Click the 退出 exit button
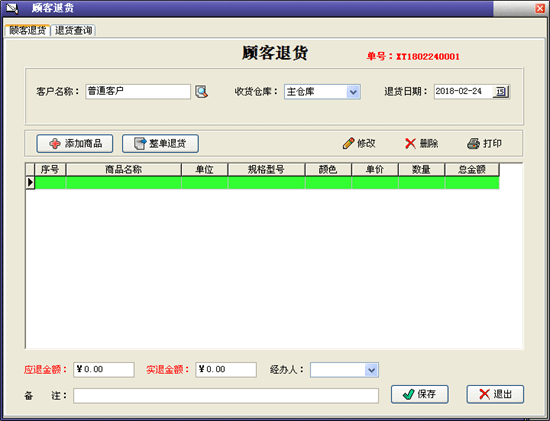The image size is (550, 421). [495, 394]
